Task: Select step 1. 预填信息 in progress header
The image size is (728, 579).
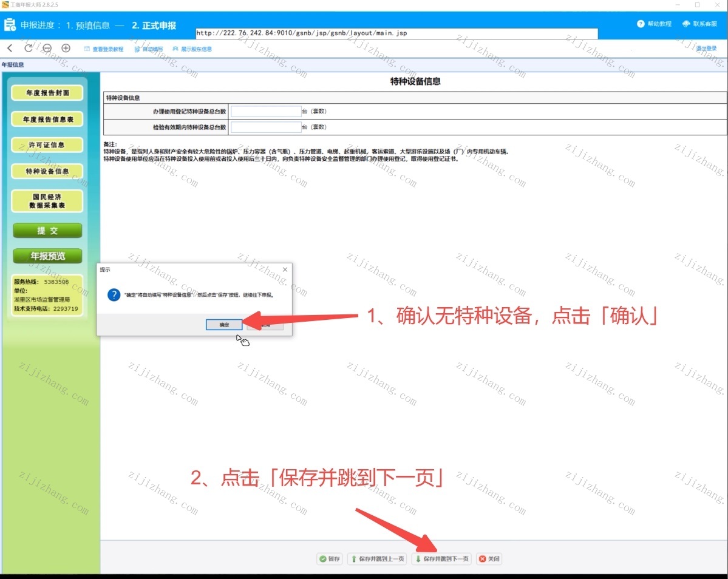Action: tap(88, 25)
